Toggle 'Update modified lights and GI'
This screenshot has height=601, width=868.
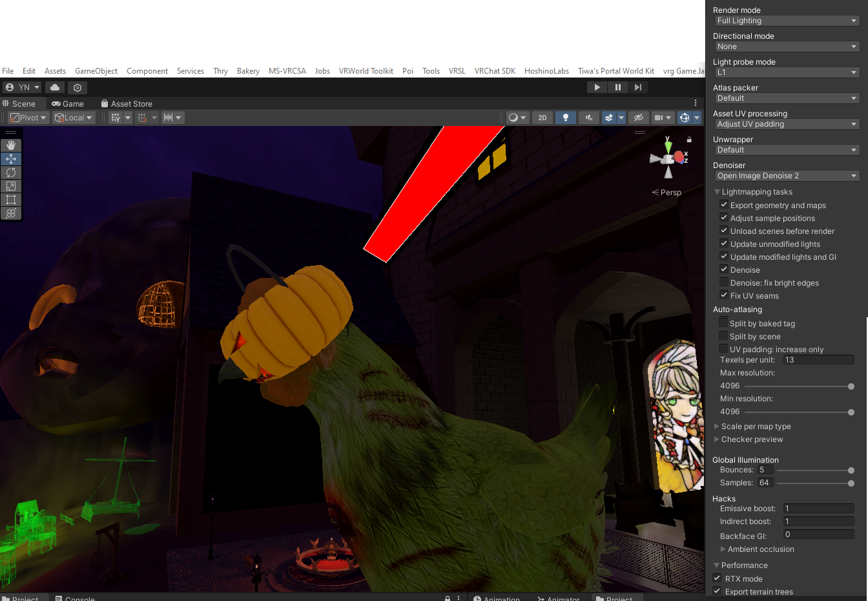tap(724, 257)
